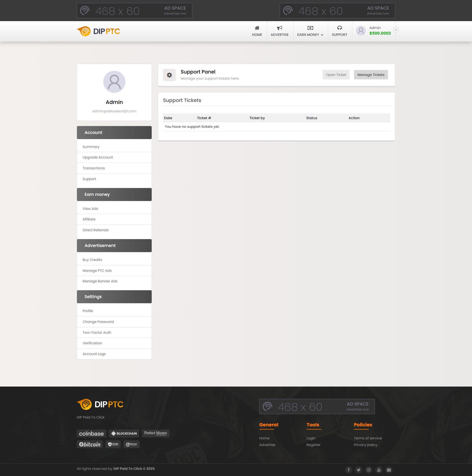Select Two-Factor Auth in Settings

pyautogui.click(x=97, y=332)
